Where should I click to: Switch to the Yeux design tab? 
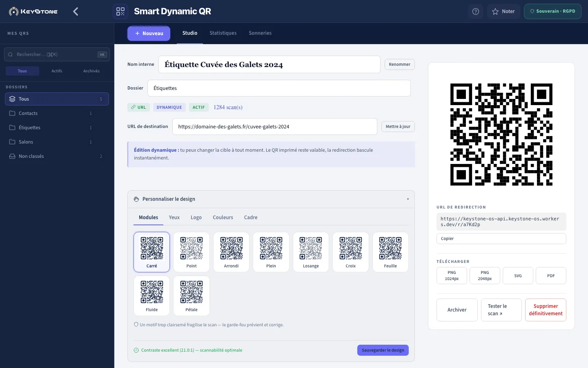pos(174,218)
